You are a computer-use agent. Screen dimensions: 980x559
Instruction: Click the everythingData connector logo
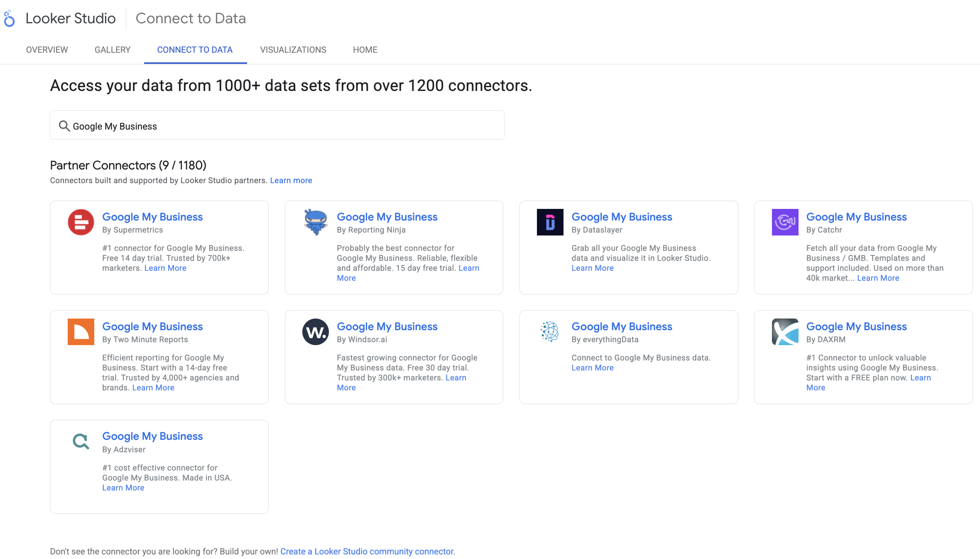[550, 332]
